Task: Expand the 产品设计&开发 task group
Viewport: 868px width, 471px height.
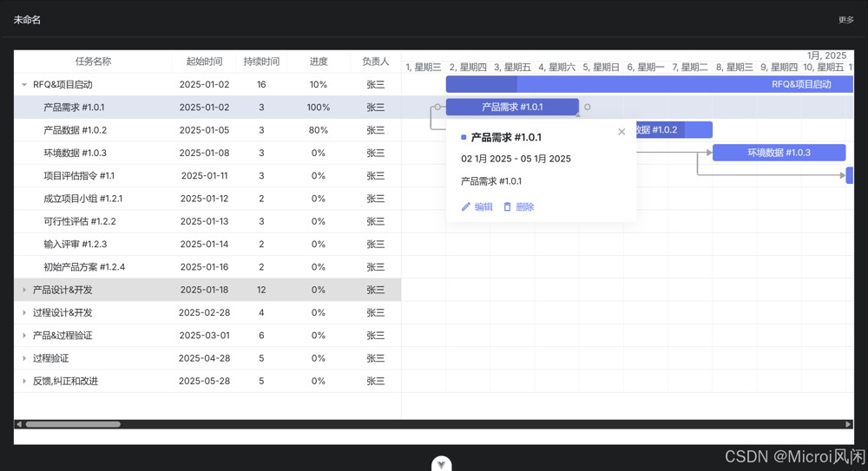Action: tap(23, 290)
